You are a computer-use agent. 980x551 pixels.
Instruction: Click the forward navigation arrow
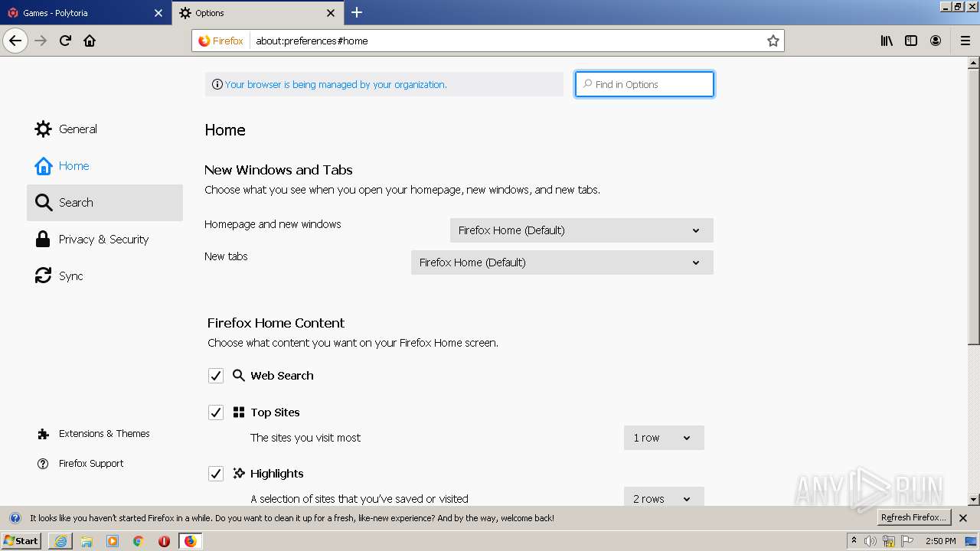pos(41,41)
